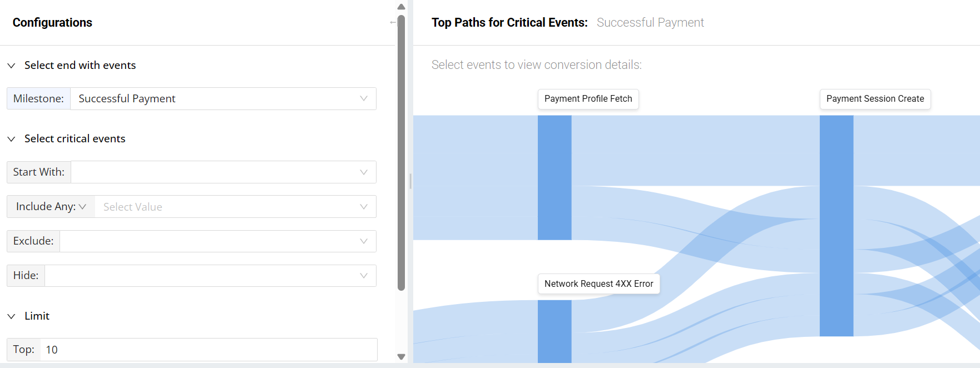This screenshot has height=368, width=980.
Task: Collapse the Limit section
Action: pyautogui.click(x=11, y=316)
